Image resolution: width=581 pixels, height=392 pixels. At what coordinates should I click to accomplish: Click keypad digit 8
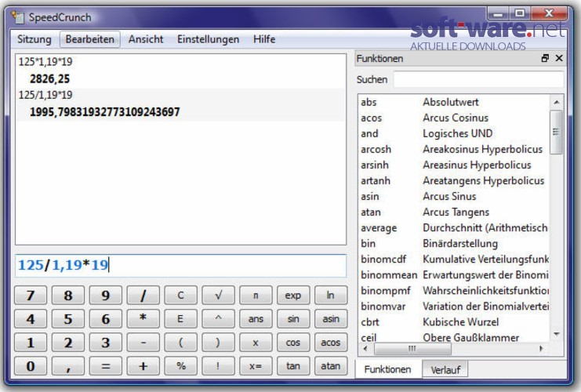click(x=68, y=296)
